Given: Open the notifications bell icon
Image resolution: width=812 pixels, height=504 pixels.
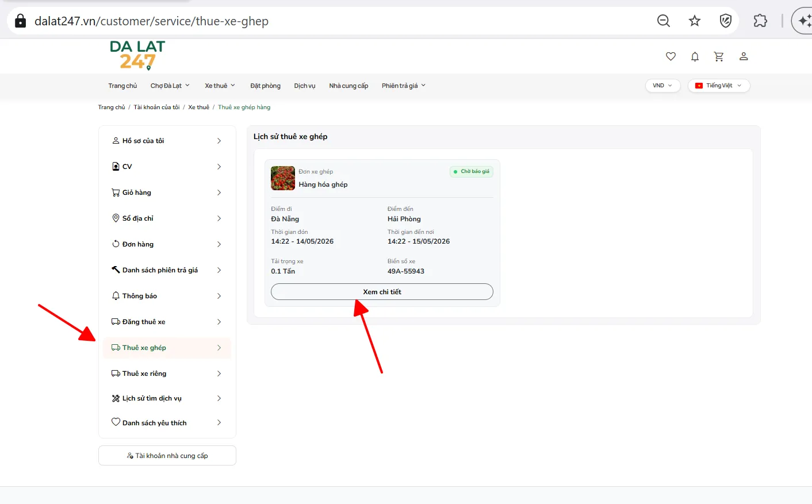Looking at the screenshot, I should point(695,56).
